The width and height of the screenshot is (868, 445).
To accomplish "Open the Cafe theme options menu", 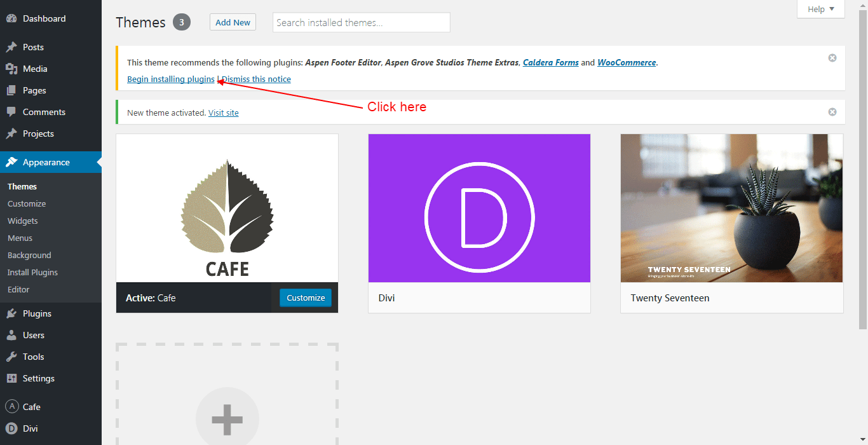I will coord(51,407).
